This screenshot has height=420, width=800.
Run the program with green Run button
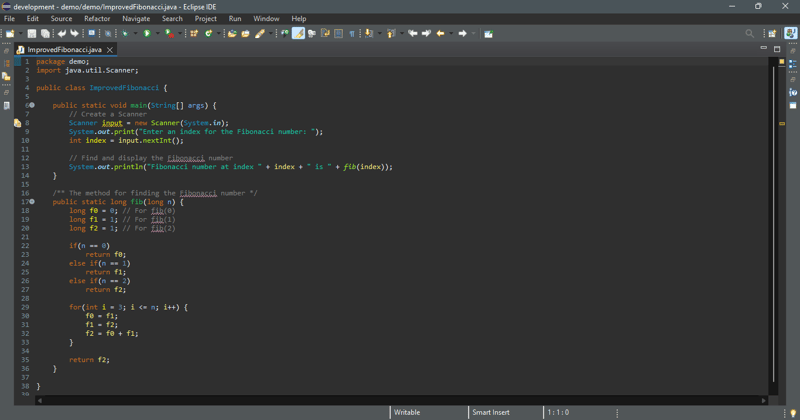pos(147,34)
